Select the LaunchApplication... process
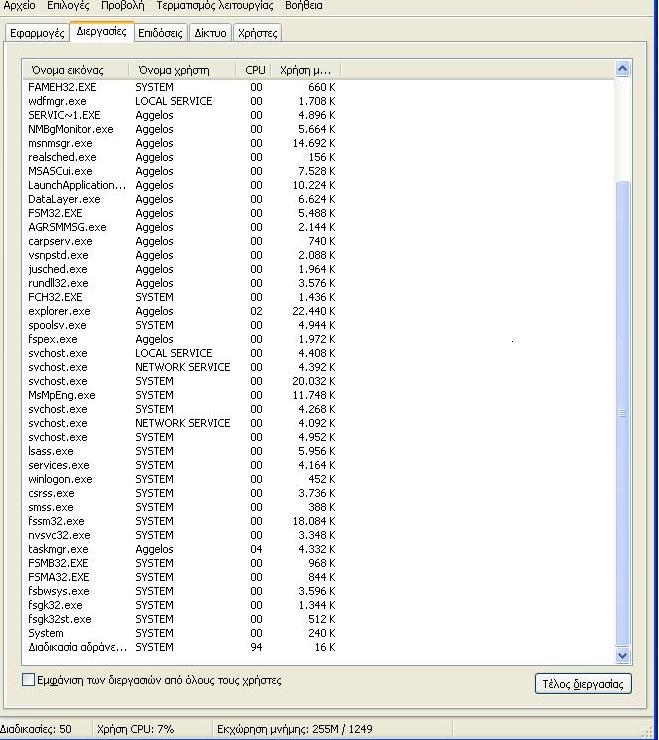The height and width of the screenshot is (740, 659). (x=181, y=185)
